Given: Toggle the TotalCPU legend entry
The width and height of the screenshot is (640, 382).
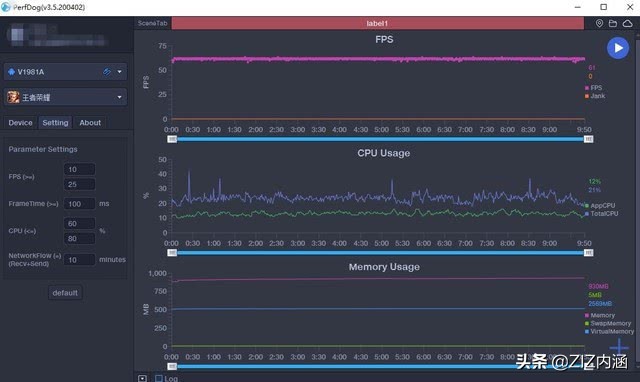Looking at the screenshot, I should (602, 213).
